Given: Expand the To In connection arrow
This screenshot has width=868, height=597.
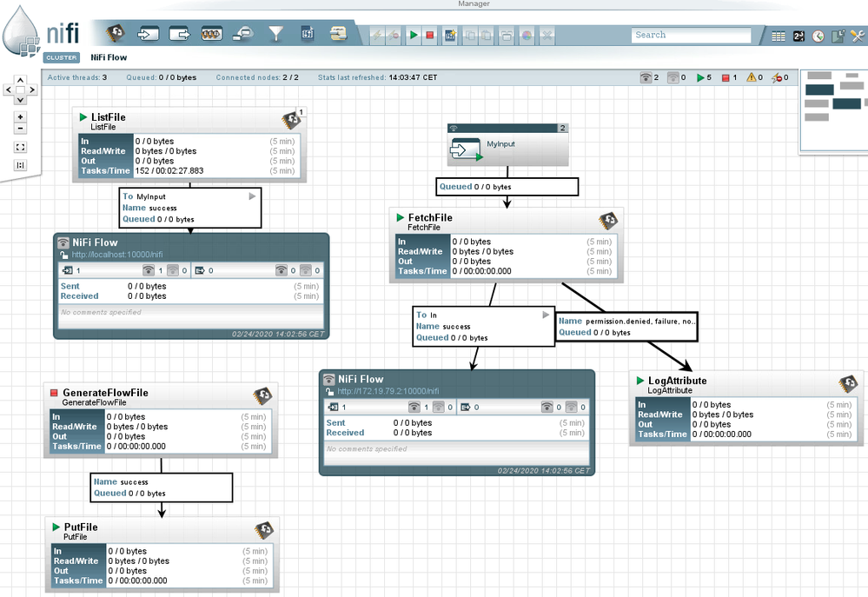Looking at the screenshot, I should pyautogui.click(x=546, y=315).
